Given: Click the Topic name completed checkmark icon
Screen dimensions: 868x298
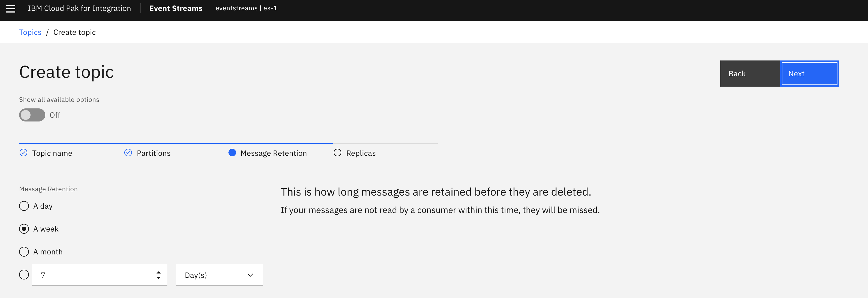Looking at the screenshot, I should tap(23, 153).
